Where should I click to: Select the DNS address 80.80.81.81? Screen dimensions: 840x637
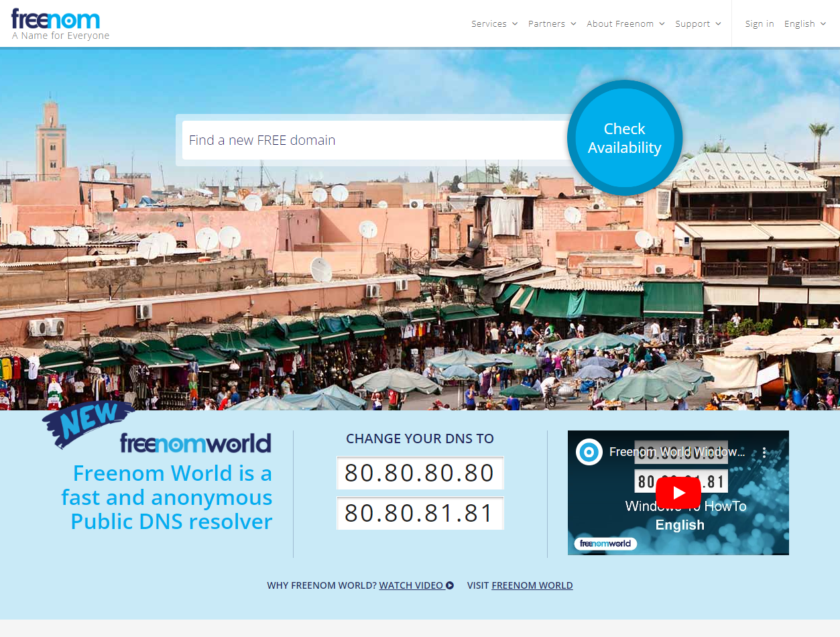tap(420, 513)
